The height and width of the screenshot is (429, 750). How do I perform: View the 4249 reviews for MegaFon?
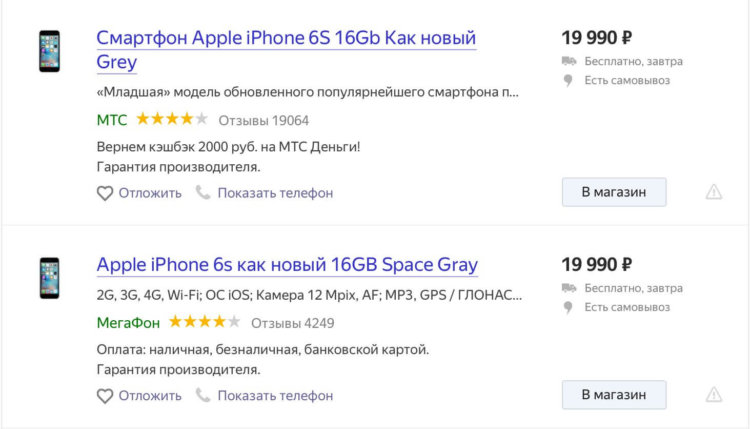[x=293, y=323]
